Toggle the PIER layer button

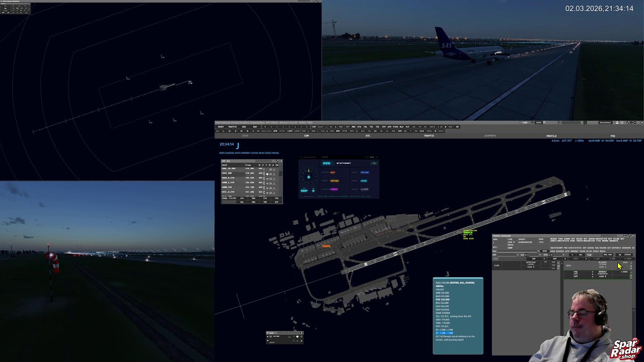[395, 127]
